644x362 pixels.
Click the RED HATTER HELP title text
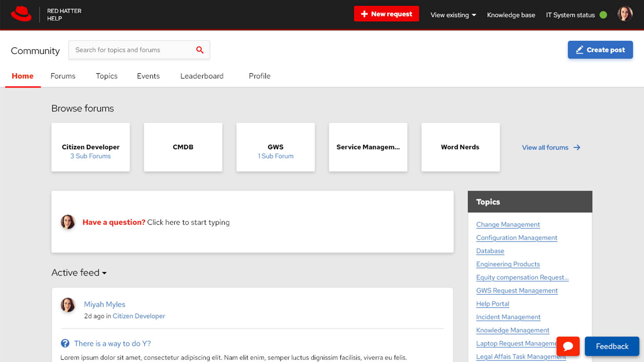[64, 15]
